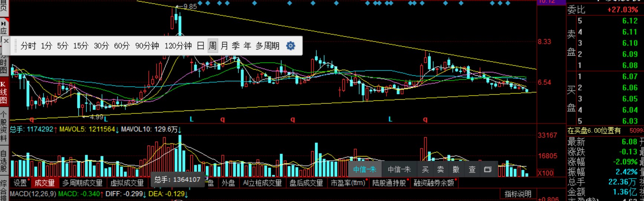Click the MACD(12,26,9) indicator label
644x201 pixels.
point(33,194)
